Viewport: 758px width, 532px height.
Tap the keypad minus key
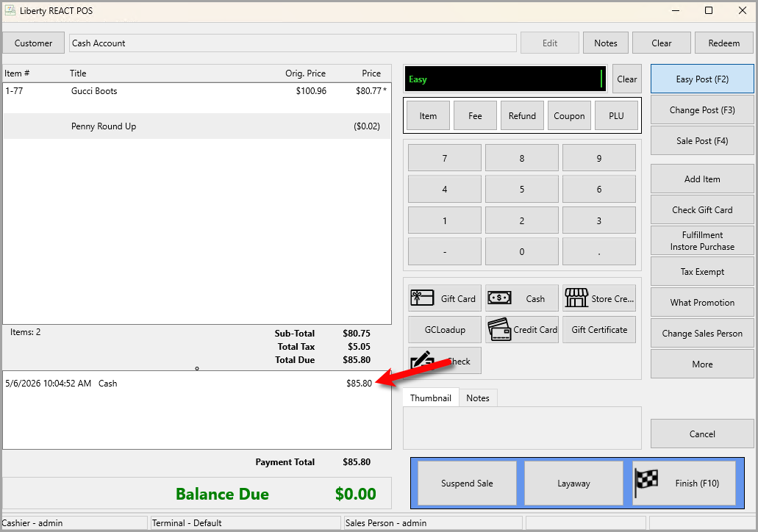pos(444,251)
